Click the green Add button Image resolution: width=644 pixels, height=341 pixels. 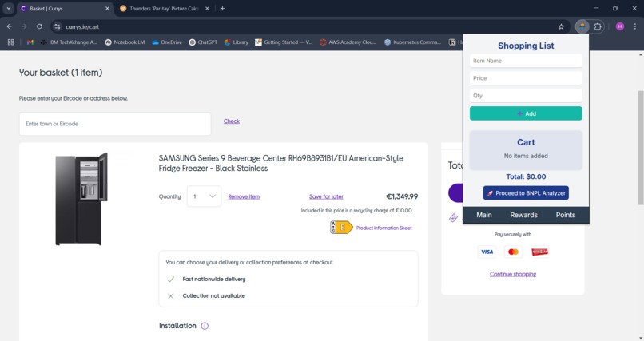point(526,113)
